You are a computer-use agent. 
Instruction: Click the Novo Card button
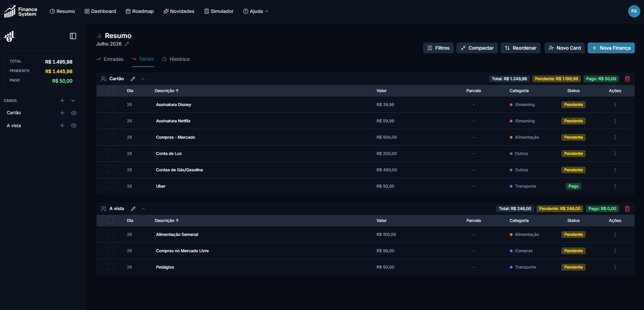coord(565,48)
